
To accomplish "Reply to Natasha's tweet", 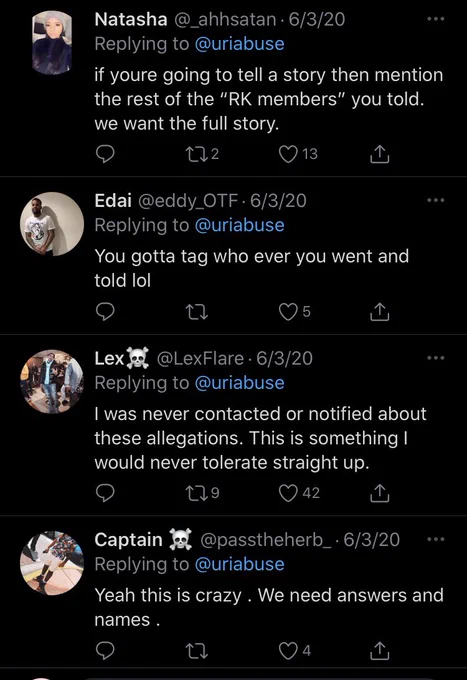I will pyautogui.click(x=105, y=154).
